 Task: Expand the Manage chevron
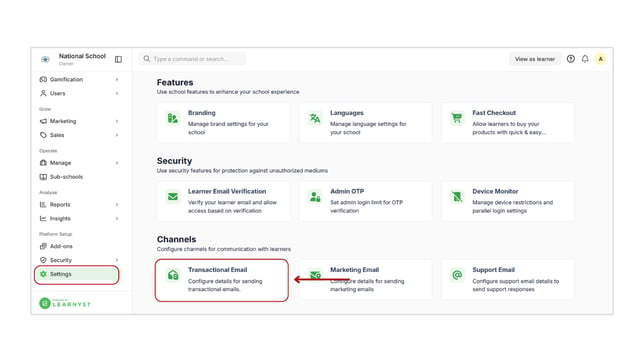point(117,163)
